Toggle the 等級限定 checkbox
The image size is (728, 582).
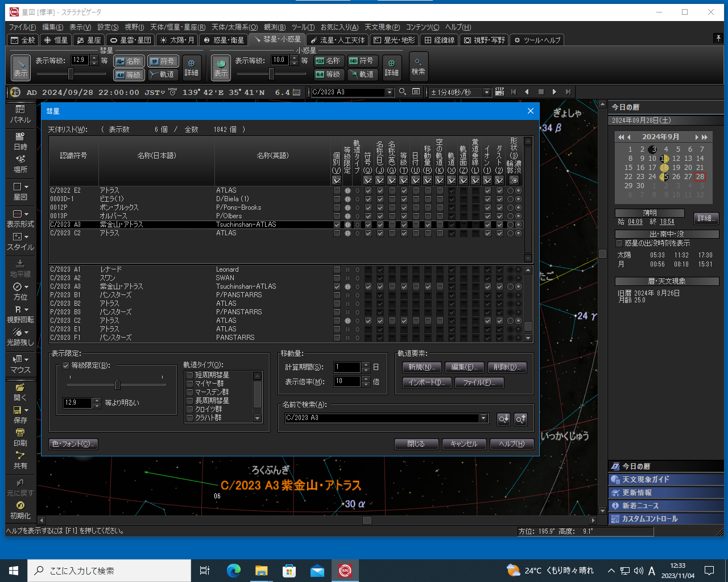66,365
